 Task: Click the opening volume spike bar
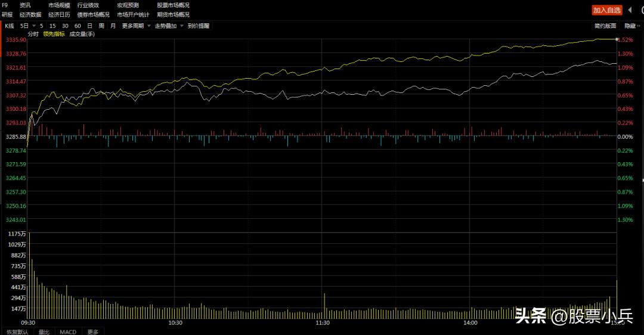[29, 275]
